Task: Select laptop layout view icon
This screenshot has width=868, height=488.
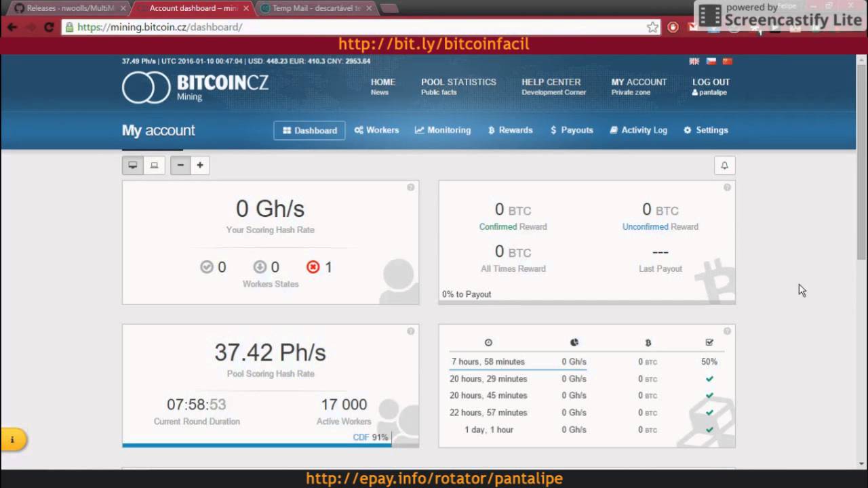Action: (154, 165)
